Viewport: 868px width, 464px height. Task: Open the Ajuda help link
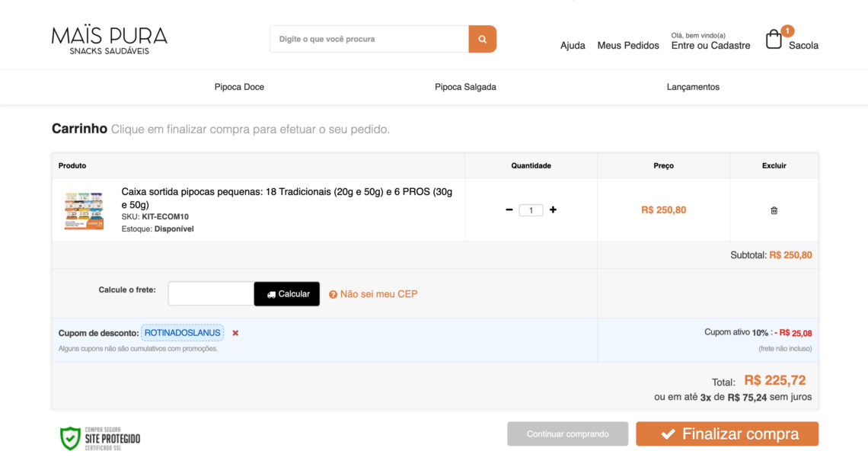573,46
